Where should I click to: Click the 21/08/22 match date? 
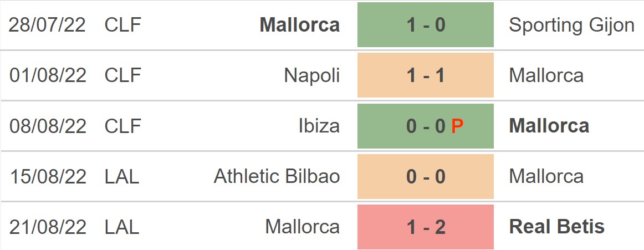click(48, 227)
